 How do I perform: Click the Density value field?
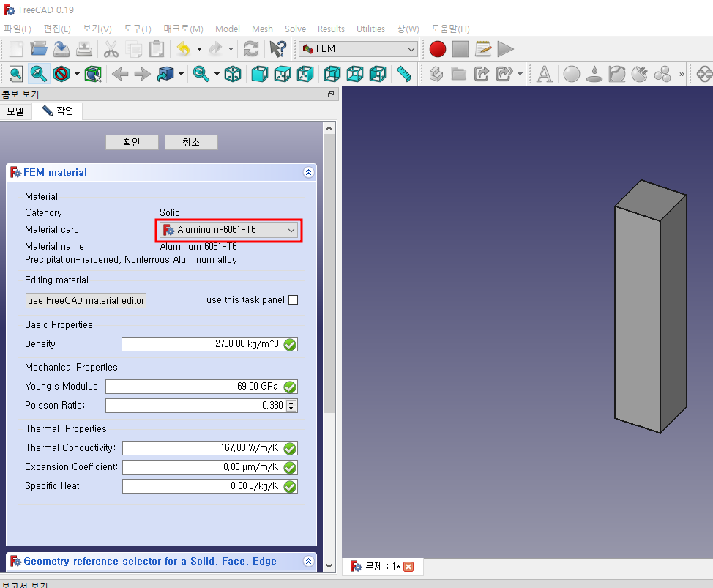tap(209, 344)
